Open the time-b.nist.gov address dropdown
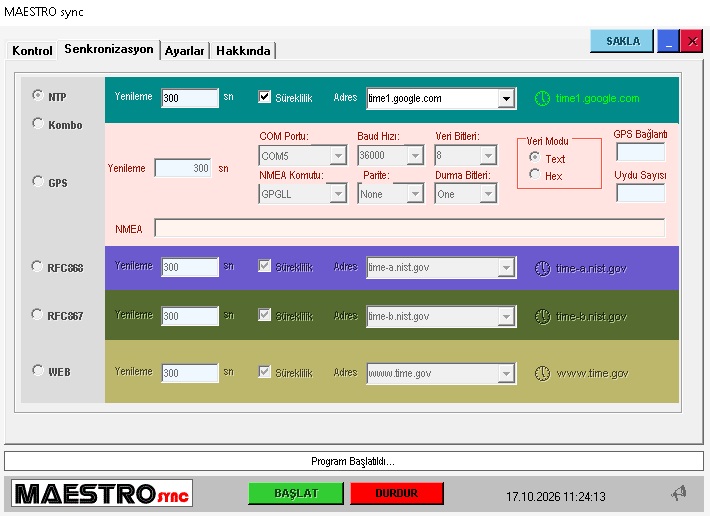This screenshot has width=710, height=516. point(506,316)
